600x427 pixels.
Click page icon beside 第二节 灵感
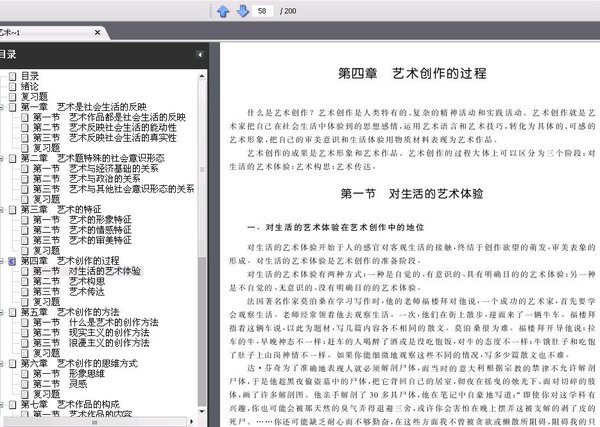click(x=25, y=384)
